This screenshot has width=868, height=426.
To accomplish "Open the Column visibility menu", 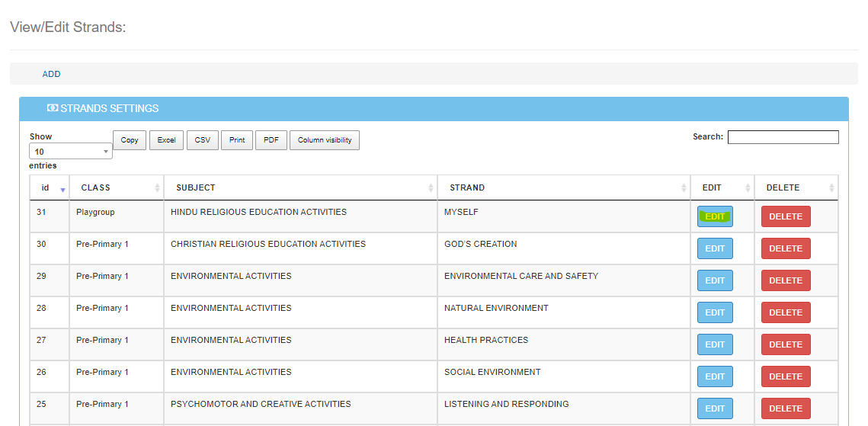I will click(x=325, y=140).
